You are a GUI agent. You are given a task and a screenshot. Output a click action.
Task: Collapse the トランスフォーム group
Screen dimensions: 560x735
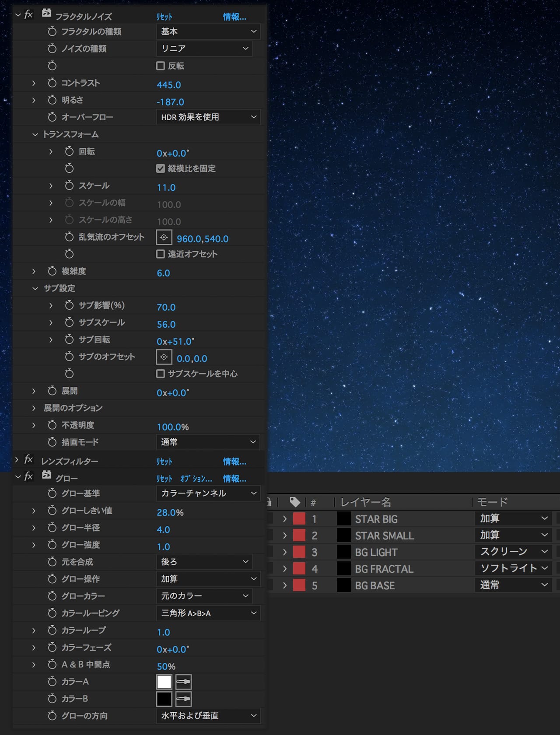pos(35,135)
